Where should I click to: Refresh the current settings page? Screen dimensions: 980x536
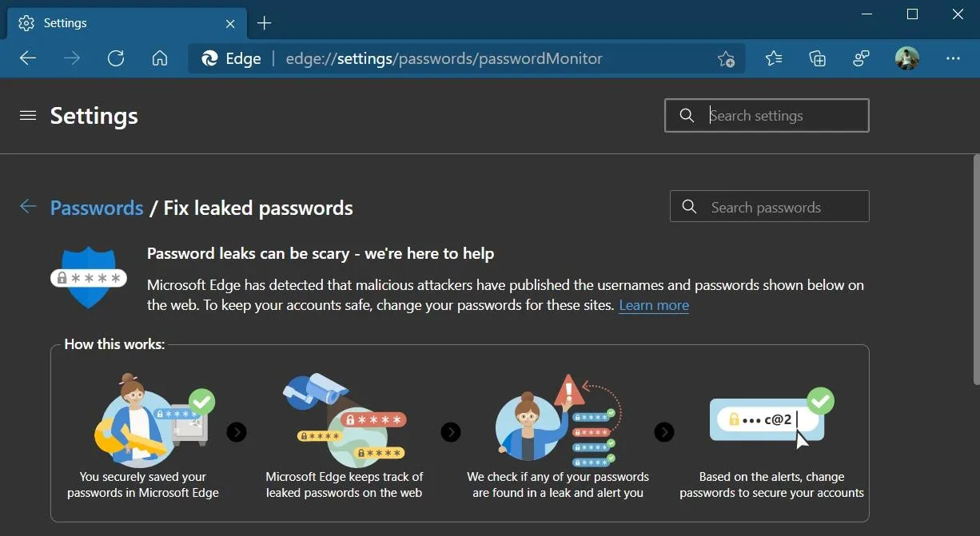pyautogui.click(x=116, y=58)
